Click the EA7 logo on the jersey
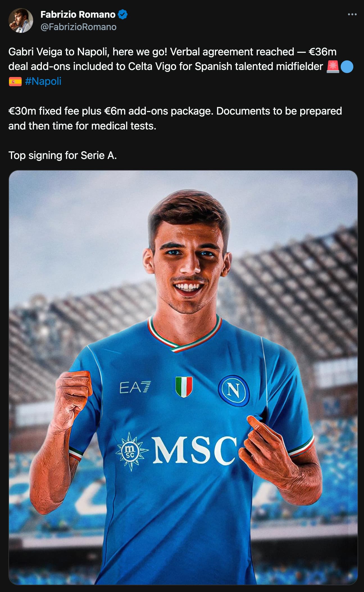 [135, 387]
